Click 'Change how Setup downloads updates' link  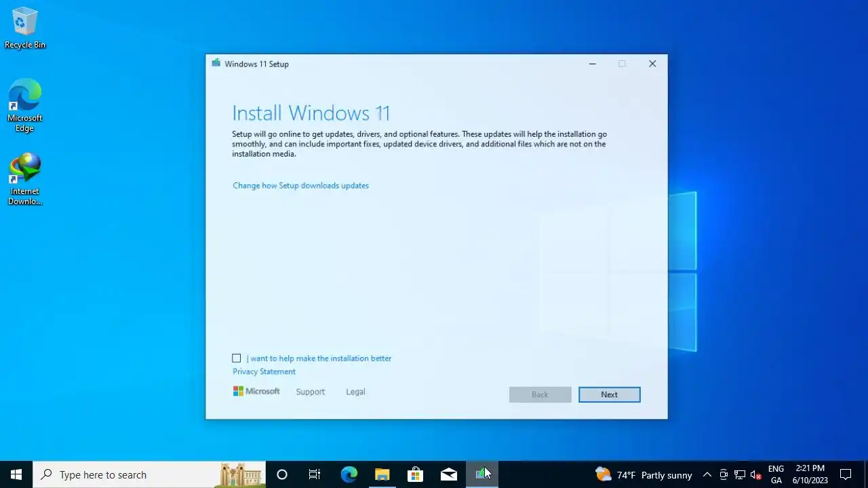300,185
